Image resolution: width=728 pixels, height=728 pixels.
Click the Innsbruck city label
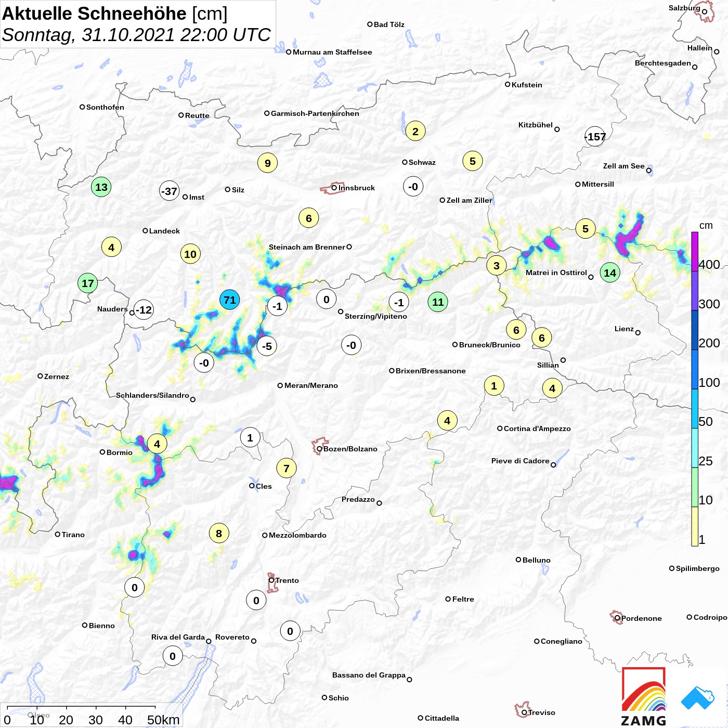point(357,188)
